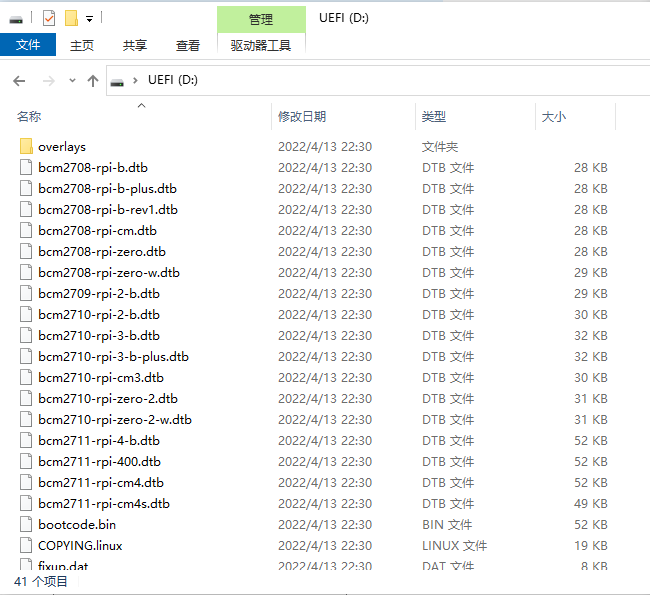This screenshot has width=650, height=595.
Task: Switch to the 主页 ribbon tab
Action: pos(82,45)
